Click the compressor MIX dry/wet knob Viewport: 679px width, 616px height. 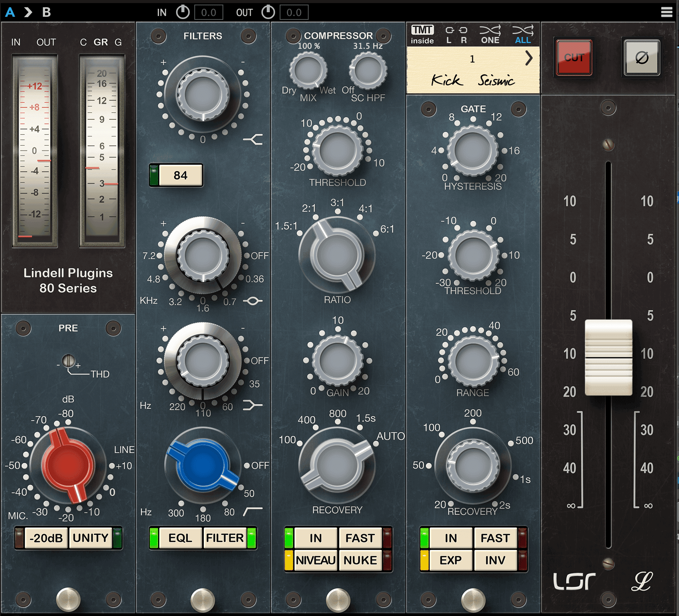[x=308, y=71]
